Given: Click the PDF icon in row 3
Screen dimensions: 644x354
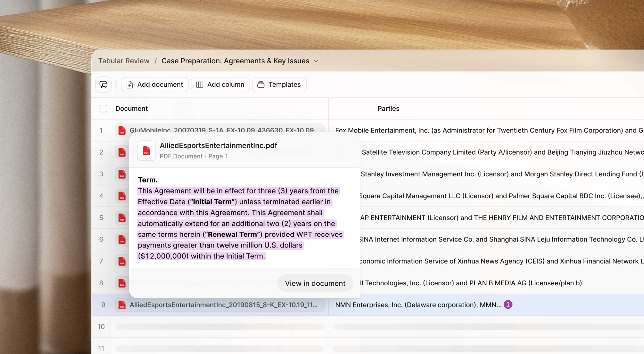Looking at the screenshot, I should click(x=122, y=174).
